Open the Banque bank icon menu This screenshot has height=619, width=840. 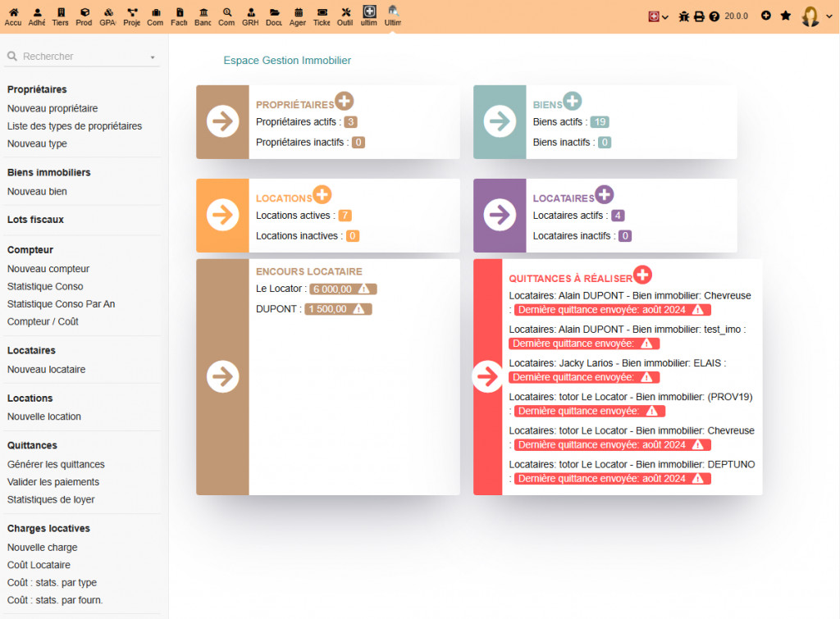pos(203,16)
